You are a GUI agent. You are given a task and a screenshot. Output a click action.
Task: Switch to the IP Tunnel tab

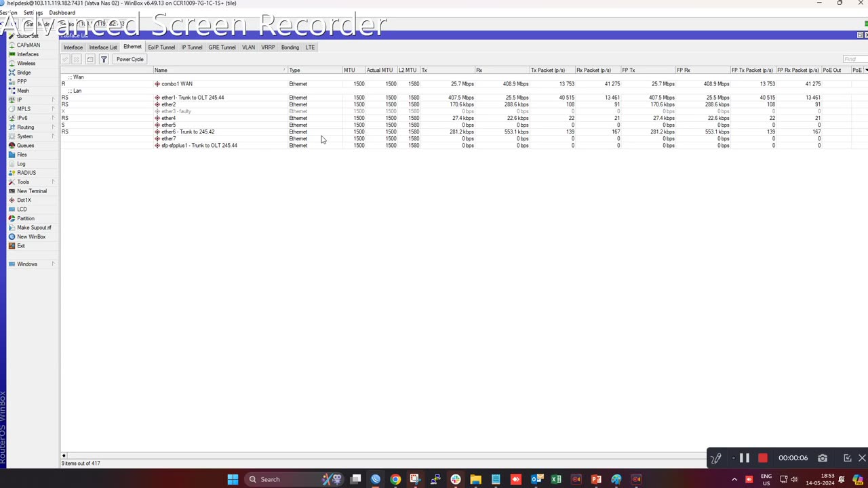point(192,47)
